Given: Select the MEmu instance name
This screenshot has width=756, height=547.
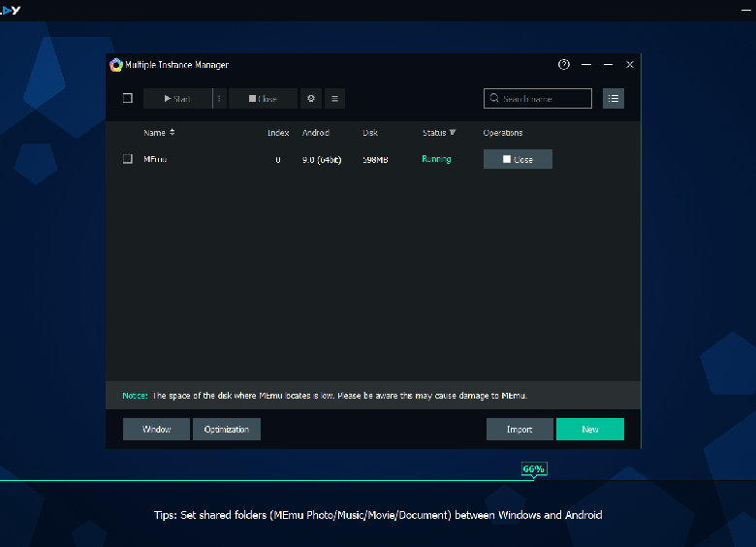Looking at the screenshot, I should click(x=155, y=159).
